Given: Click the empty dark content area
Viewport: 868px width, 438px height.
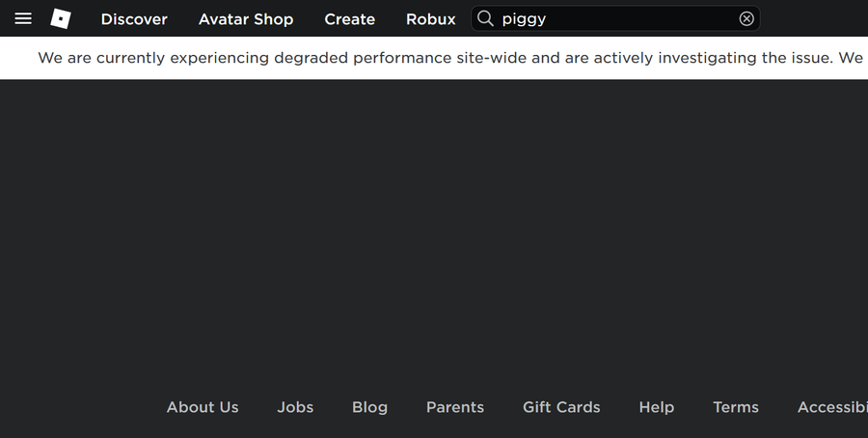Looking at the screenshot, I should 434,232.
